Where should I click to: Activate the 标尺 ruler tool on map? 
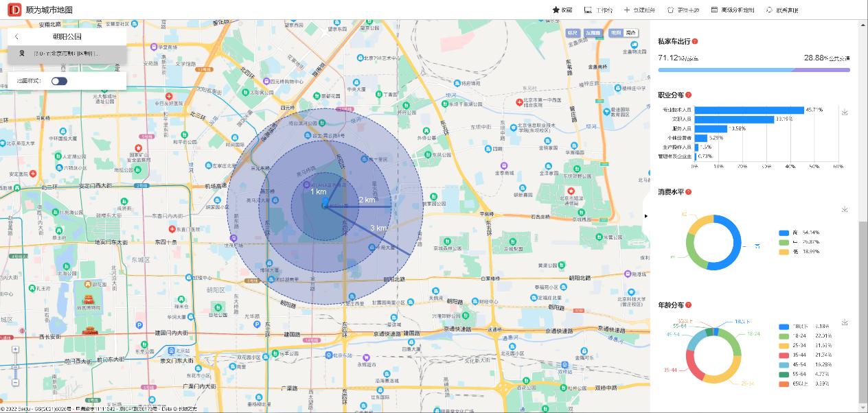(573, 32)
